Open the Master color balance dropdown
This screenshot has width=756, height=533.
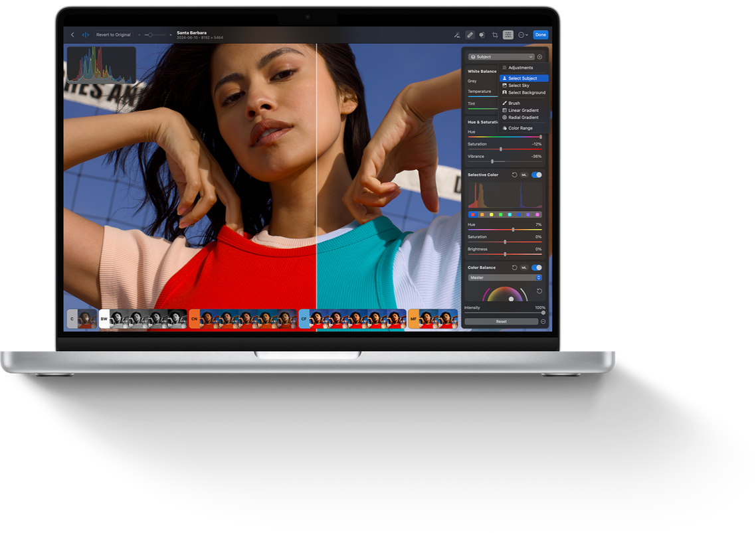coord(505,277)
